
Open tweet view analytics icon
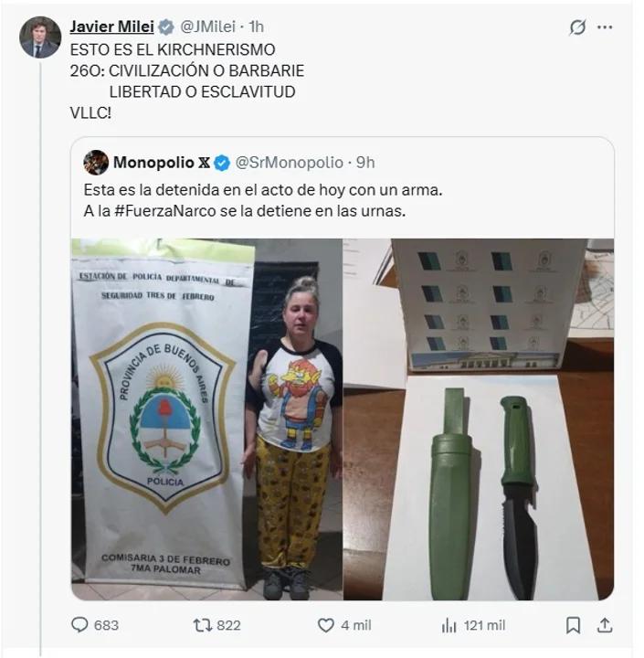[449, 625]
